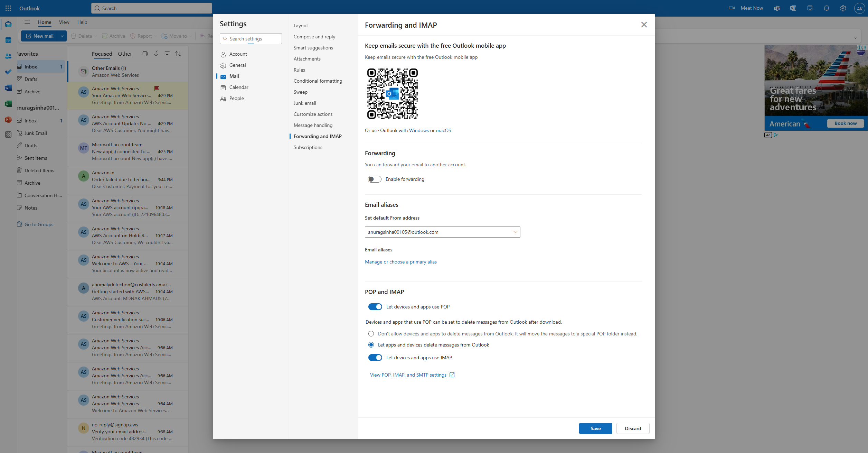Open the Junk email settings section
This screenshot has width=868, height=453.
coord(305,103)
